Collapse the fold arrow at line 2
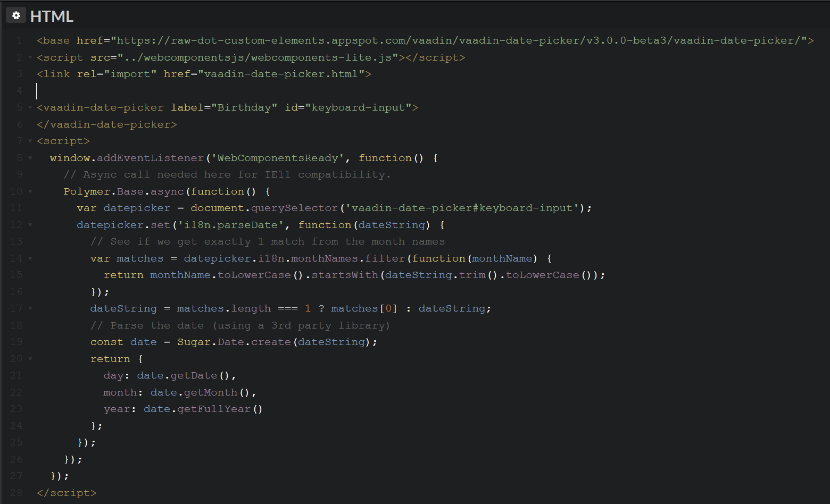The width and height of the screenshot is (830, 504). click(x=30, y=57)
